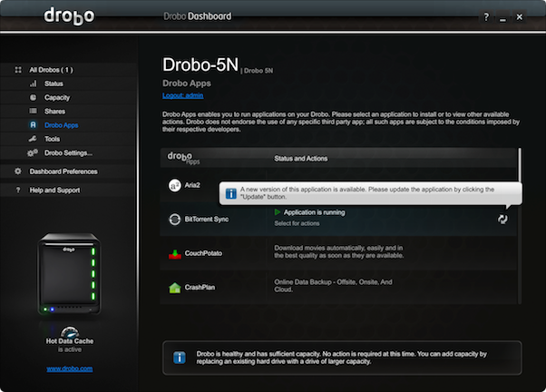The height and width of the screenshot is (392, 546).
Task: Click the Hot Data Cache gauge icon
Action: 70,332
